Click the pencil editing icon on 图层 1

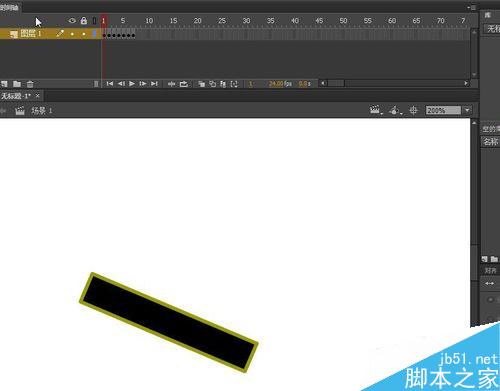(x=60, y=33)
